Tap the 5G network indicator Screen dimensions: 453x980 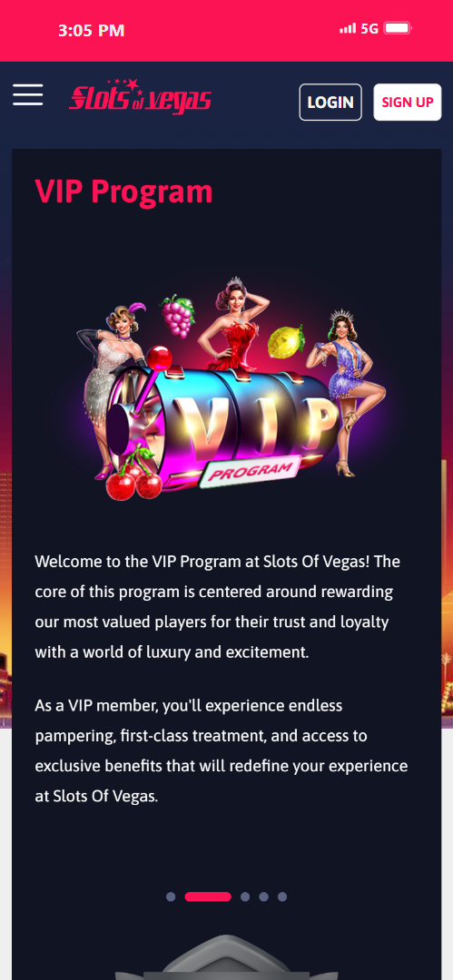click(369, 28)
